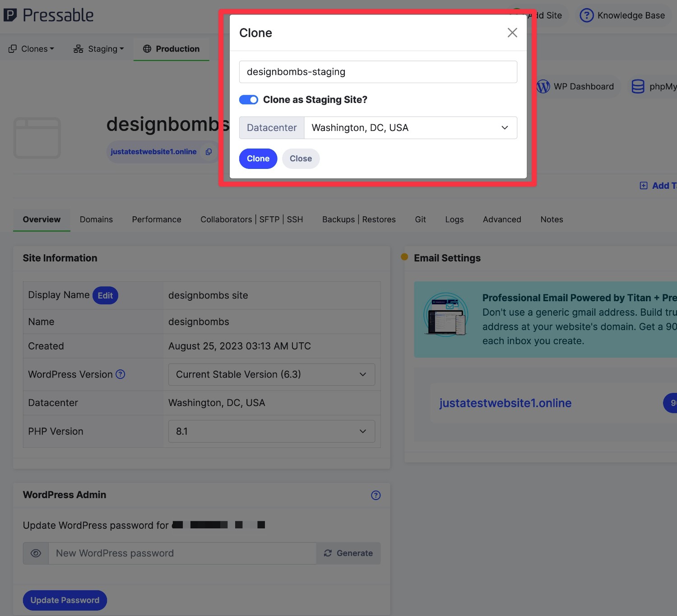Click the clone name input field
Viewport: 677px width, 616px height.
[378, 72]
